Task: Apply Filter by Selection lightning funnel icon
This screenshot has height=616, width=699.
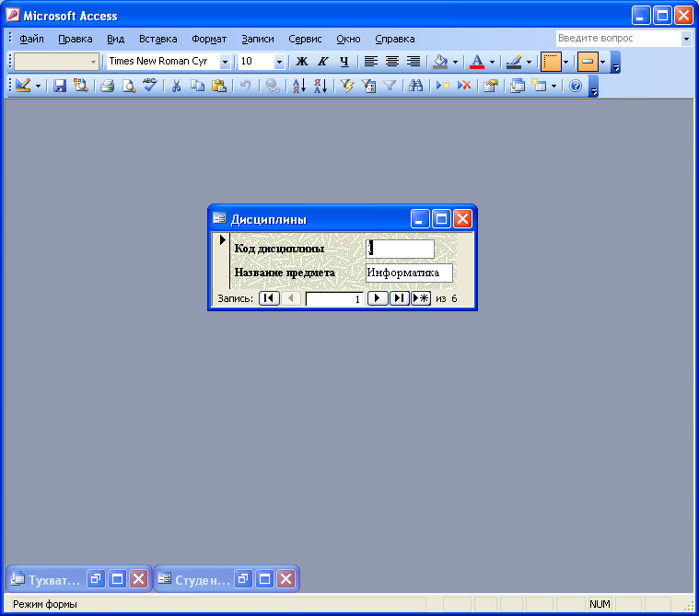Action: pos(346,85)
